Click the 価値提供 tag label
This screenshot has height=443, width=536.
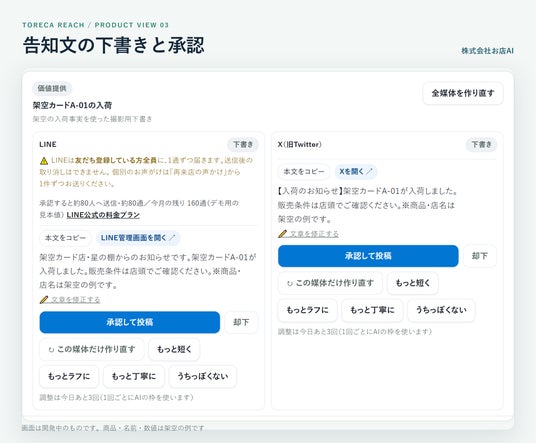(52, 88)
